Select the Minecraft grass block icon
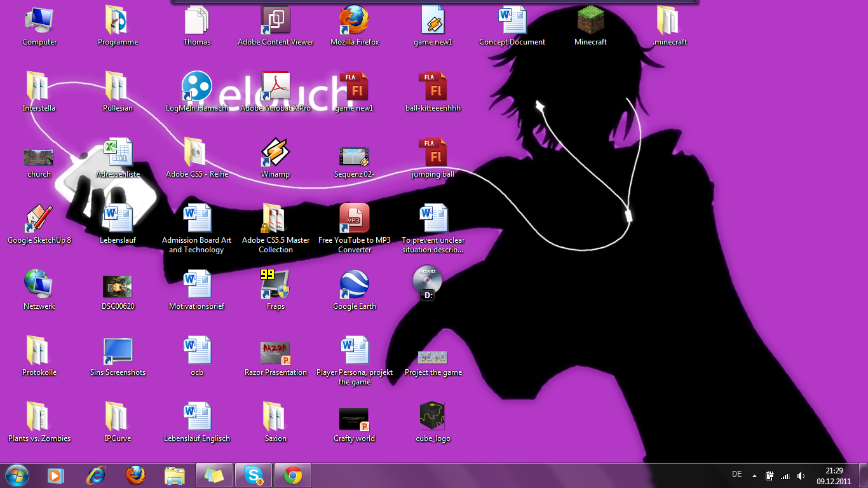The image size is (868, 488). [x=590, y=21]
